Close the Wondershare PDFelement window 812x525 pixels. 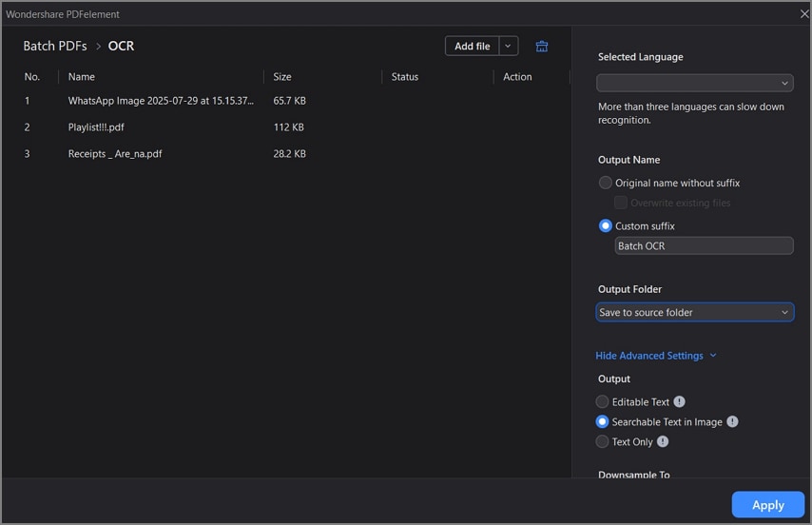[x=804, y=14]
